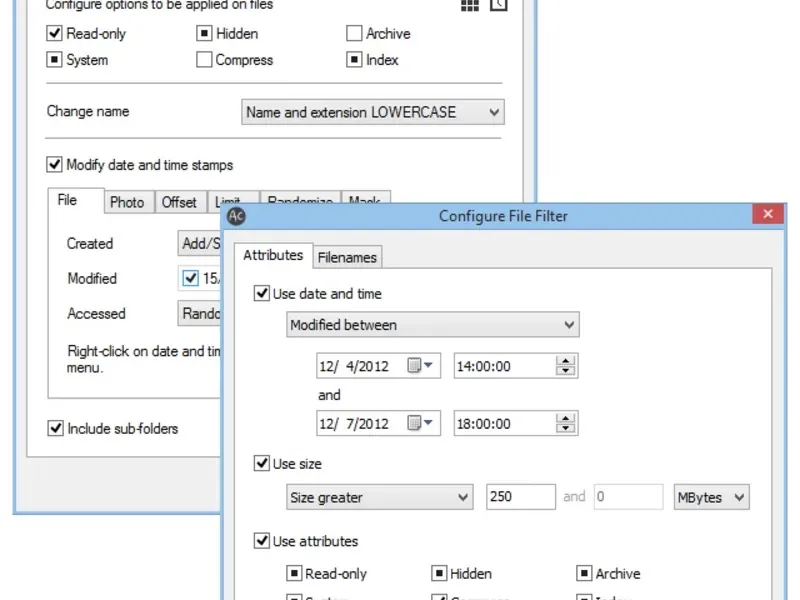Switch to the Filenames tab
This screenshot has height=600, width=800.
click(347, 257)
